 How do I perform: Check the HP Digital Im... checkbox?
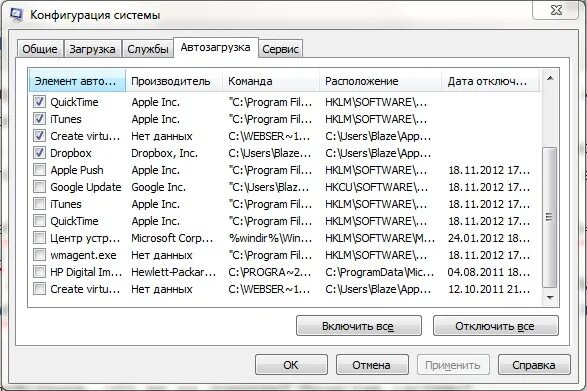[x=39, y=272]
